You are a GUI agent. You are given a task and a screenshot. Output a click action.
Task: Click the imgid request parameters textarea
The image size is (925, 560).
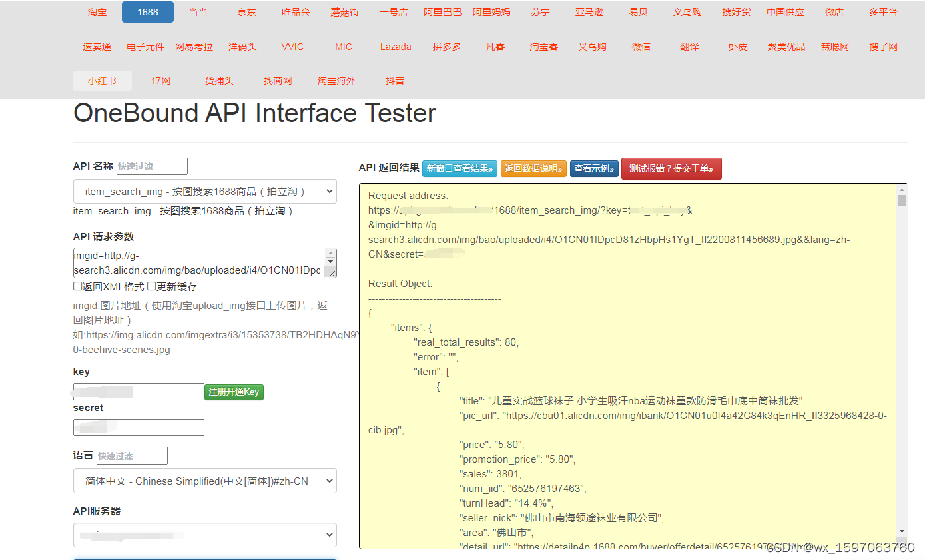(198, 263)
